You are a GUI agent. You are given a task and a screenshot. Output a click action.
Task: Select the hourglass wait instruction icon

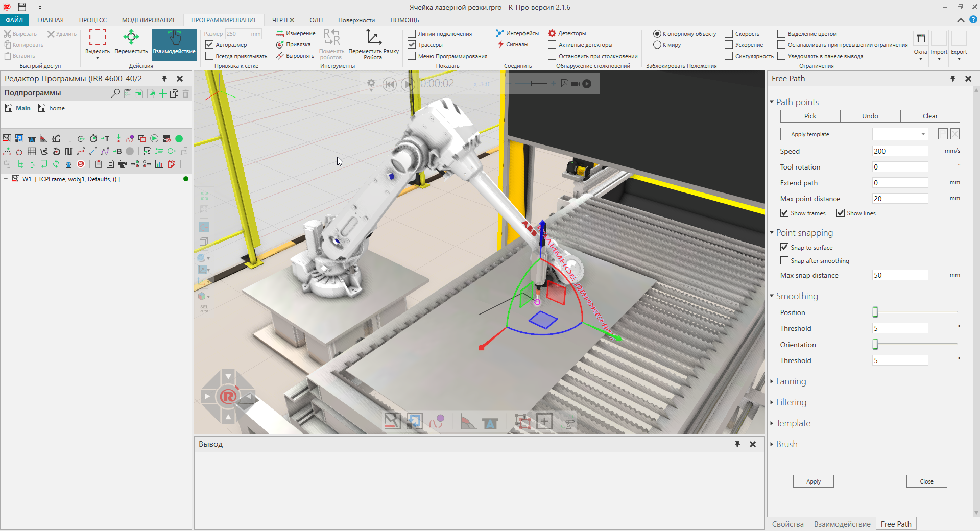pos(68,164)
